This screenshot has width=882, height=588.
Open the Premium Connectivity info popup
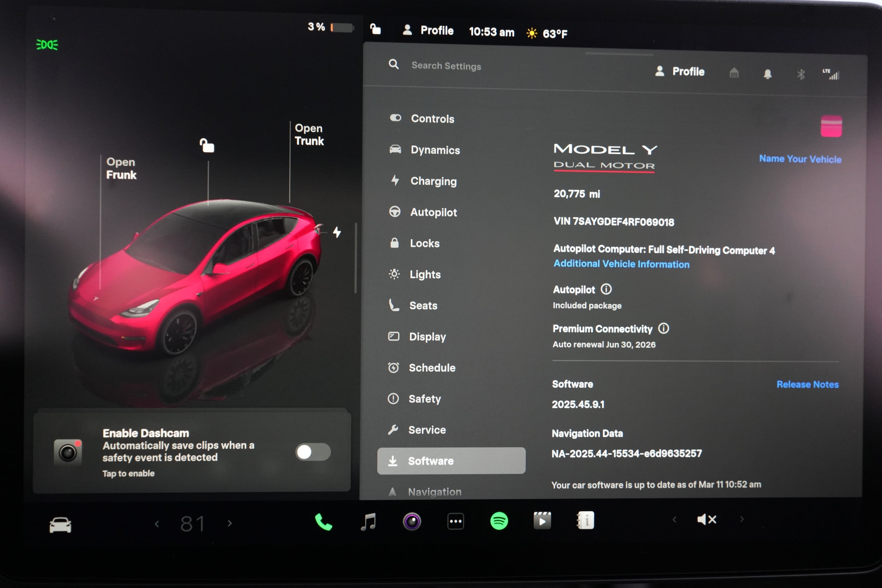click(663, 329)
